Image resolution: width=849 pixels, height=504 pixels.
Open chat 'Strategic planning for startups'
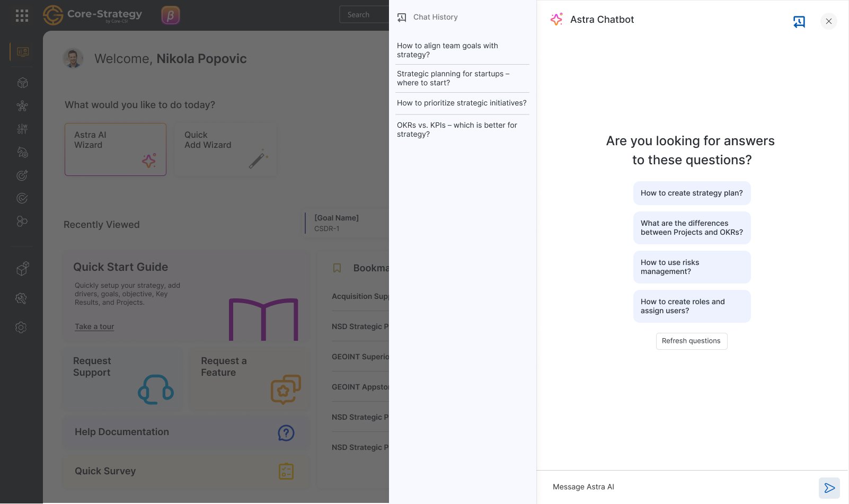coord(462,78)
